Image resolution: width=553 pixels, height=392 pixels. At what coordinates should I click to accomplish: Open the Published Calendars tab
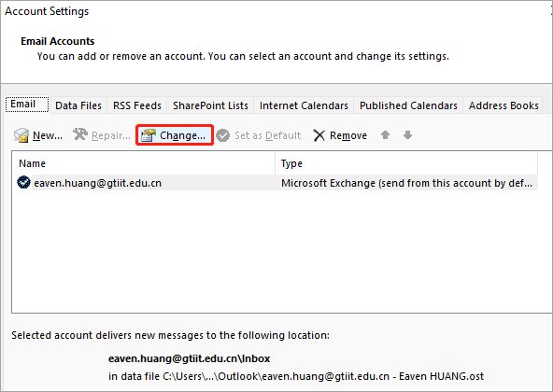pos(408,105)
